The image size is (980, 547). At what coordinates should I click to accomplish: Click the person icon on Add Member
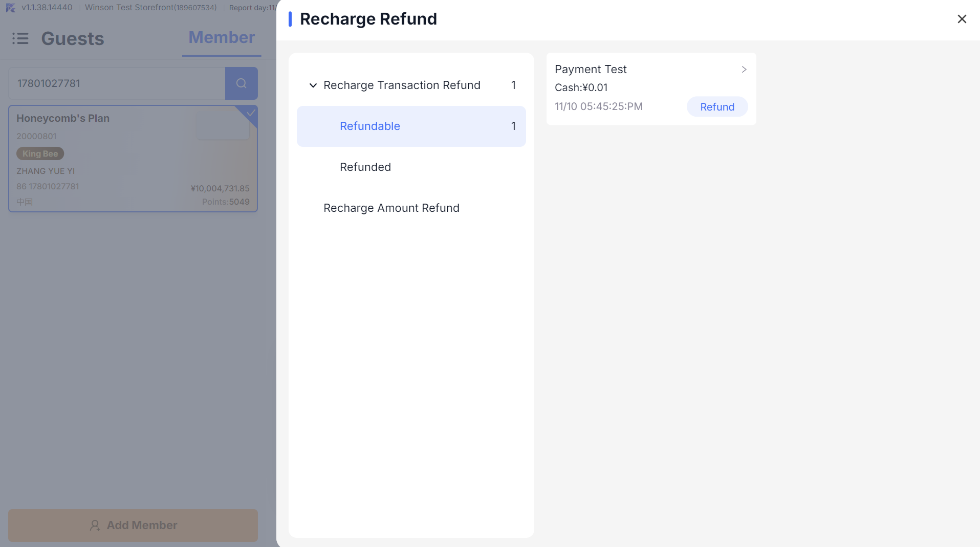pyautogui.click(x=95, y=526)
